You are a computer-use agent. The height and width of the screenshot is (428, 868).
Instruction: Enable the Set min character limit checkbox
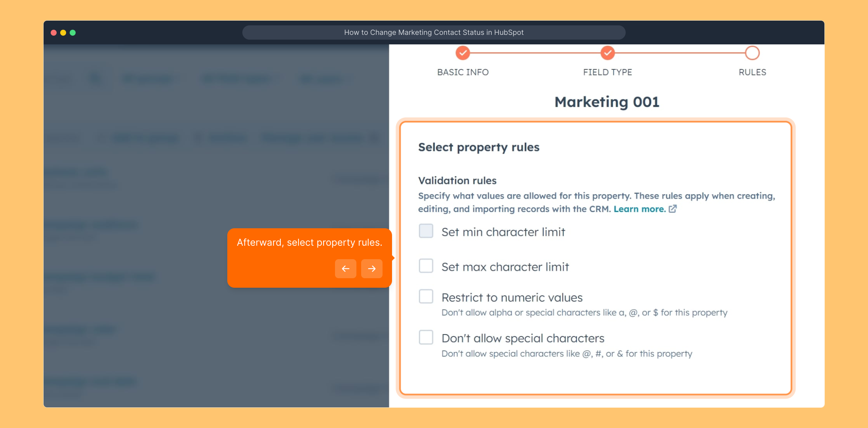click(426, 231)
